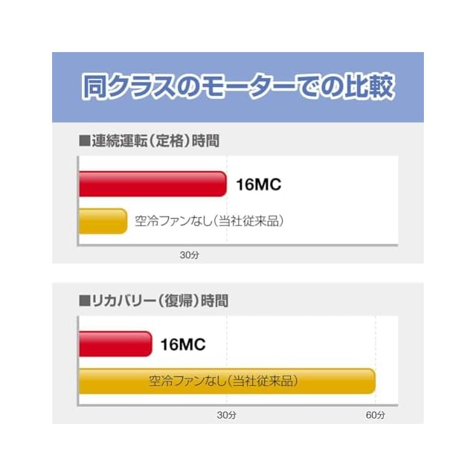476x476 pixels.
Task: Click the black square bullet before リカバリー
Action: click(x=84, y=301)
